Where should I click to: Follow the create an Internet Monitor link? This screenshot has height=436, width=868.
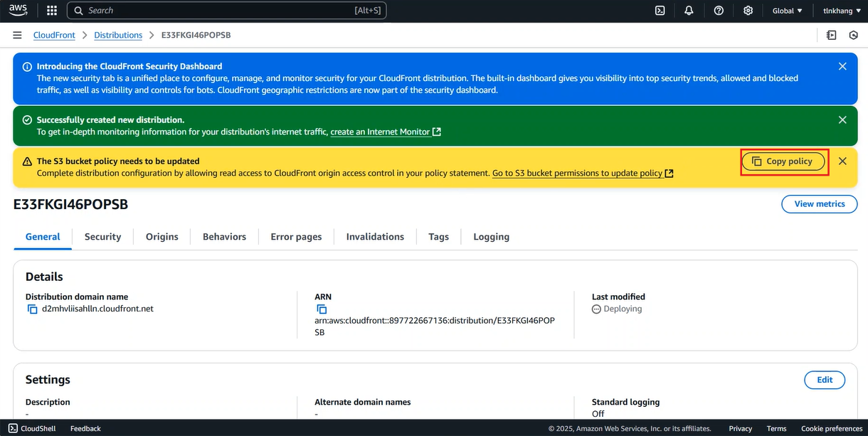pos(380,132)
